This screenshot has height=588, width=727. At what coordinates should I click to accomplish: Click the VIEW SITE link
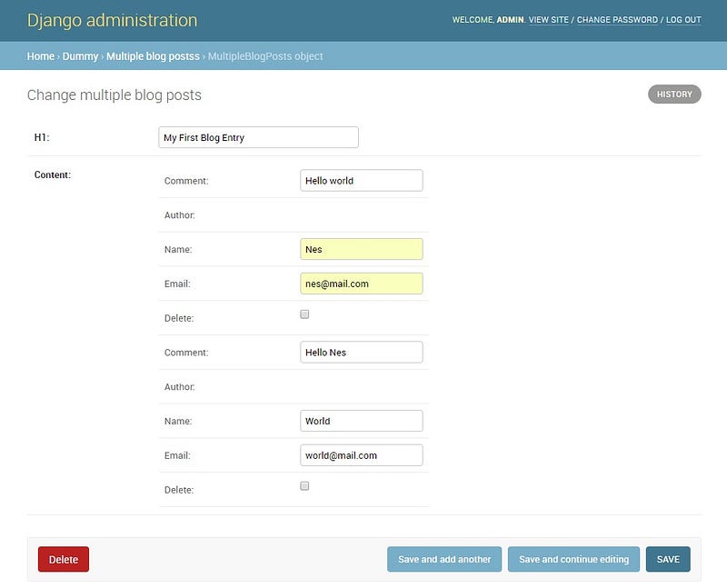pyautogui.click(x=549, y=20)
